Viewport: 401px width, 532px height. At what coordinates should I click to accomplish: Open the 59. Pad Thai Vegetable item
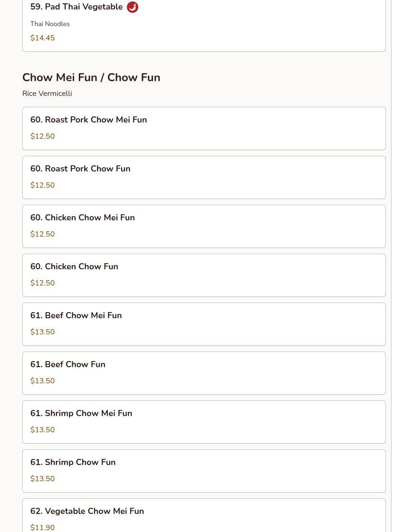pyautogui.click(x=204, y=26)
